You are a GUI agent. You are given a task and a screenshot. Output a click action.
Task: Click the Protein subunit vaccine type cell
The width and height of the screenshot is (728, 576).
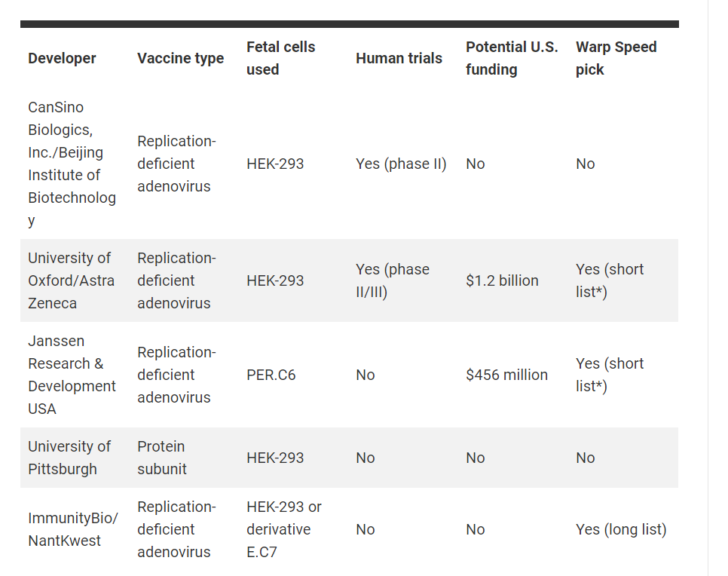[161, 458]
